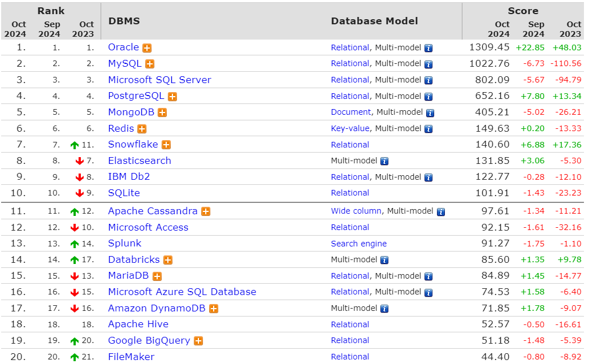The image size is (593, 364).
Task: Click the info icon in Redis's row
Action: 428,129
